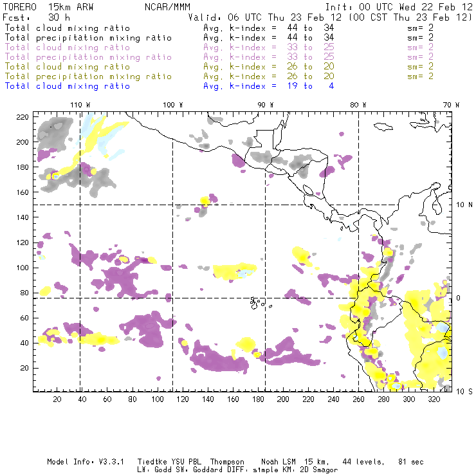The image size is (476, 476).
Task: Click the "100" tick on the vertical axis
Action: click(x=23, y=268)
